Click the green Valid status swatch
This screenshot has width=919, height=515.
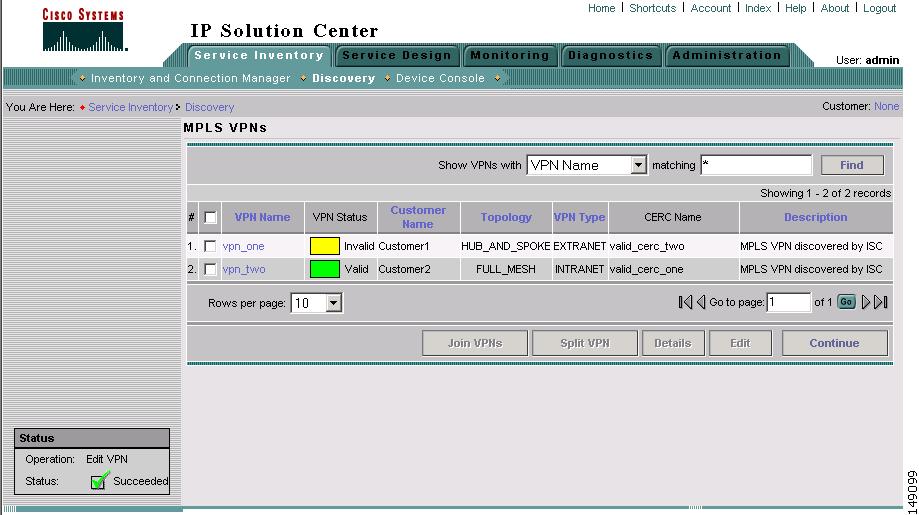pyautogui.click(x=325, y=269)
